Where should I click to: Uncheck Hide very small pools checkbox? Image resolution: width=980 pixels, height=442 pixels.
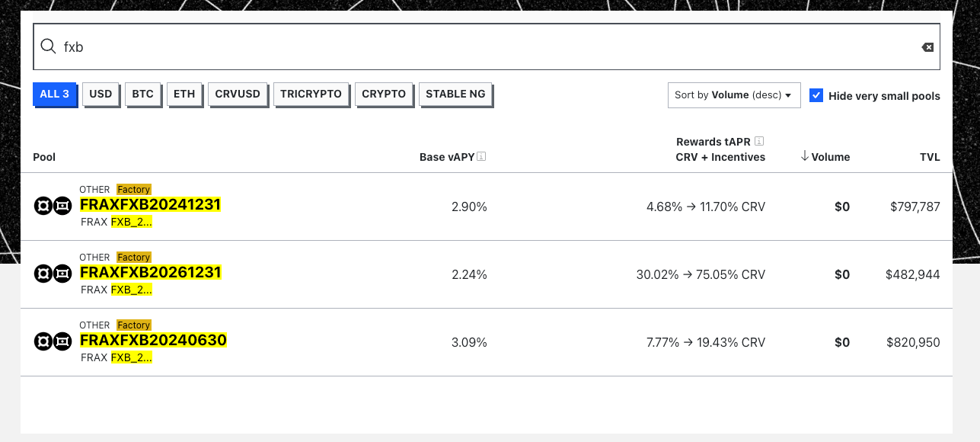(816, 95)
